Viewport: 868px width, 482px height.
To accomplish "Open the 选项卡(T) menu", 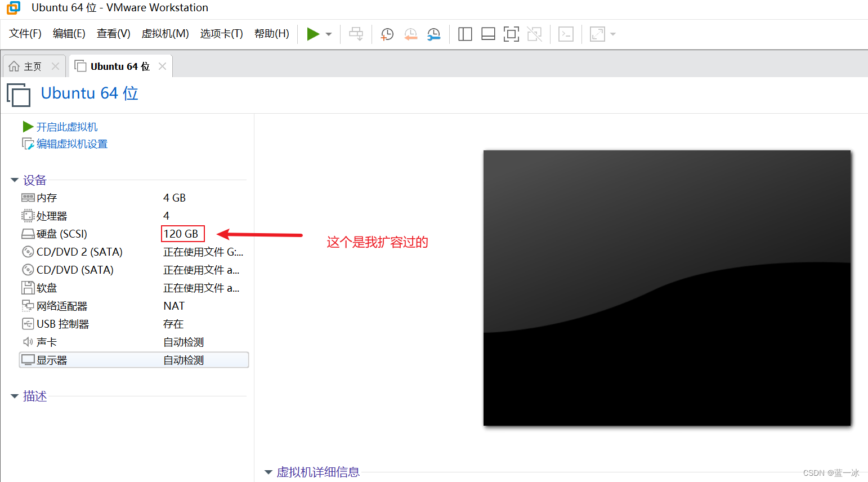I will [x=222, y=34].
